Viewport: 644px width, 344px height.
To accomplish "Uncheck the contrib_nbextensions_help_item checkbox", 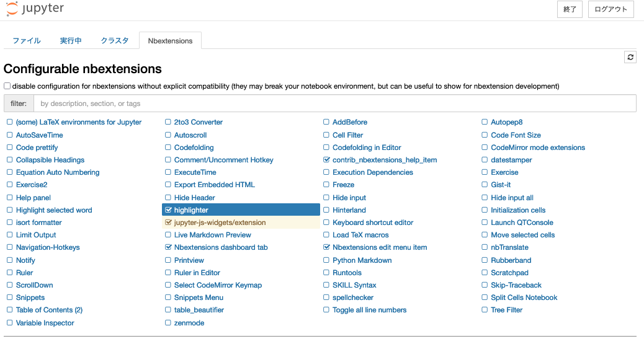I will (326, 160).
